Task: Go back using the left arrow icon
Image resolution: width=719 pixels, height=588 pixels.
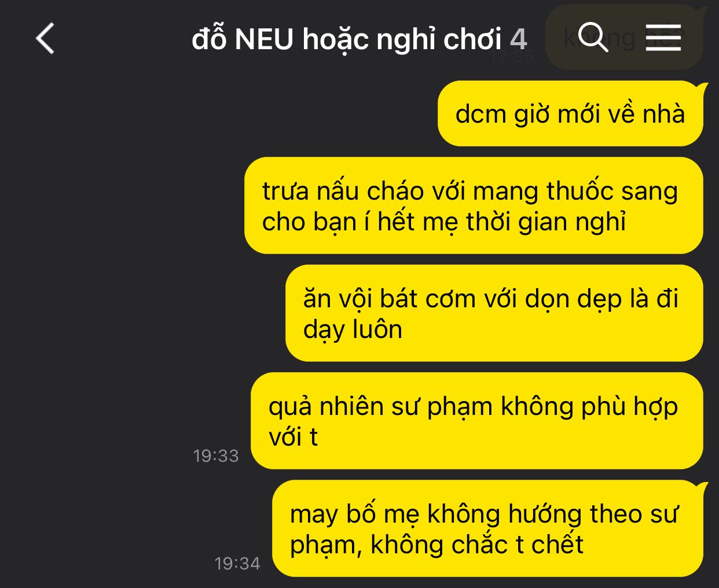Action: tap(45, 39)
